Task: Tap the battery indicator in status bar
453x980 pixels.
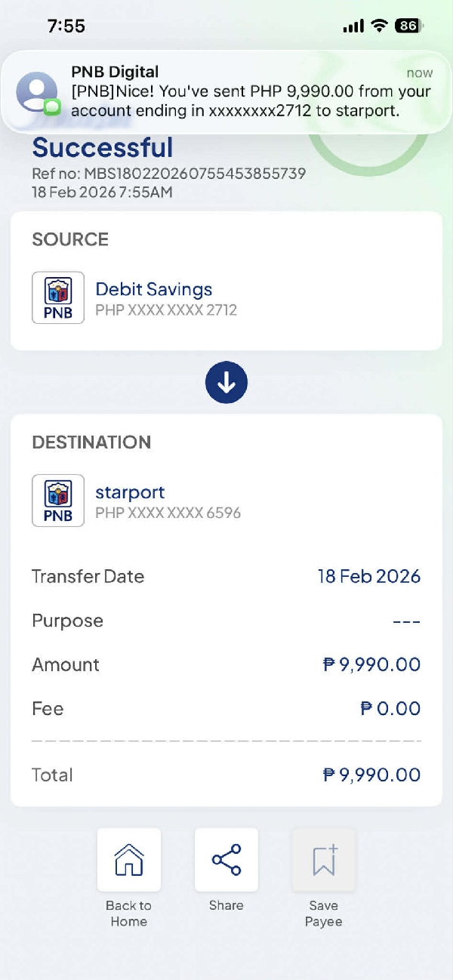Action: click(409, 26)
